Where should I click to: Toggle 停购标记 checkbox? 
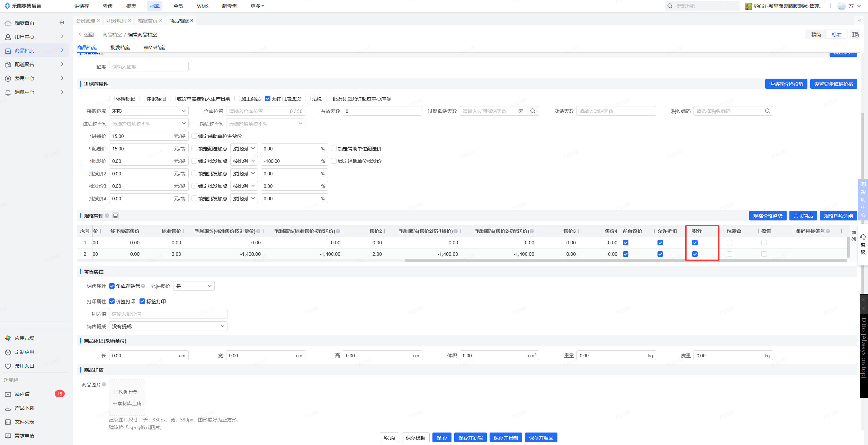pos(112,98)
